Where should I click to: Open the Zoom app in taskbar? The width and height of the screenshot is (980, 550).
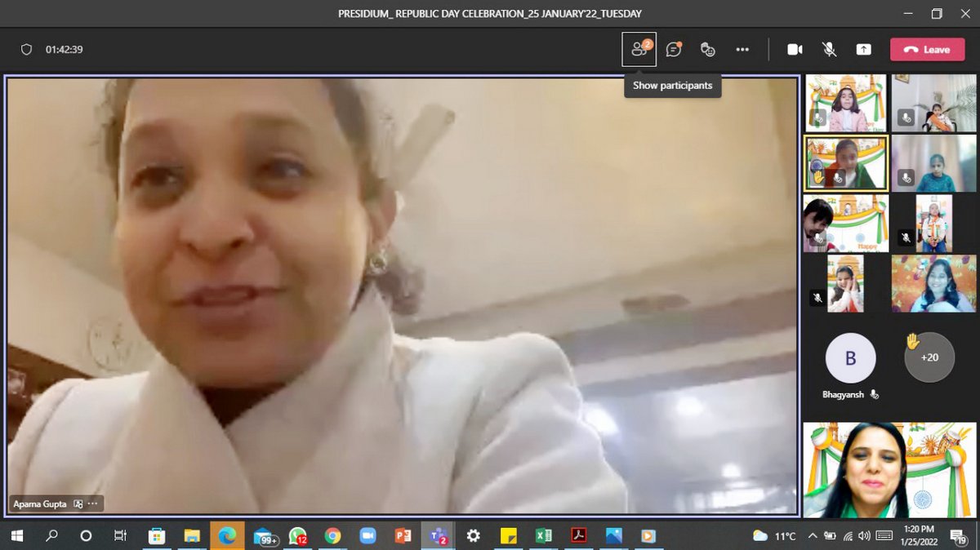pos(367,536)
